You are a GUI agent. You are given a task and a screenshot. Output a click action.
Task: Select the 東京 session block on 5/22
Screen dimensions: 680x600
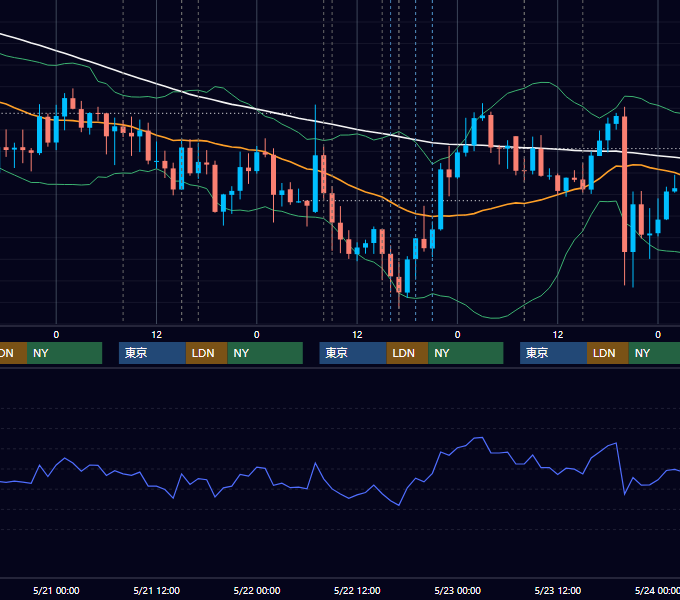[x=353, y=353]
